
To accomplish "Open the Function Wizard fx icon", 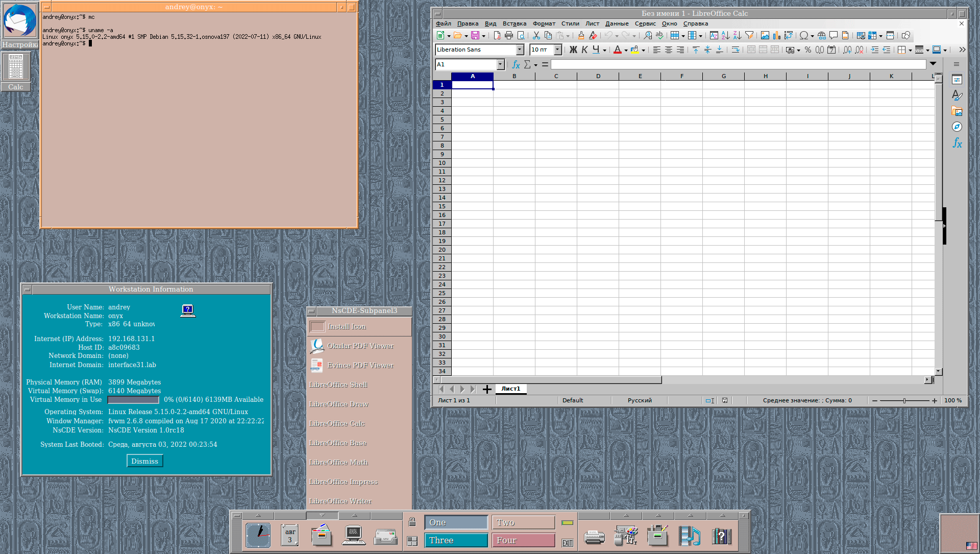I will click(516, 64).
